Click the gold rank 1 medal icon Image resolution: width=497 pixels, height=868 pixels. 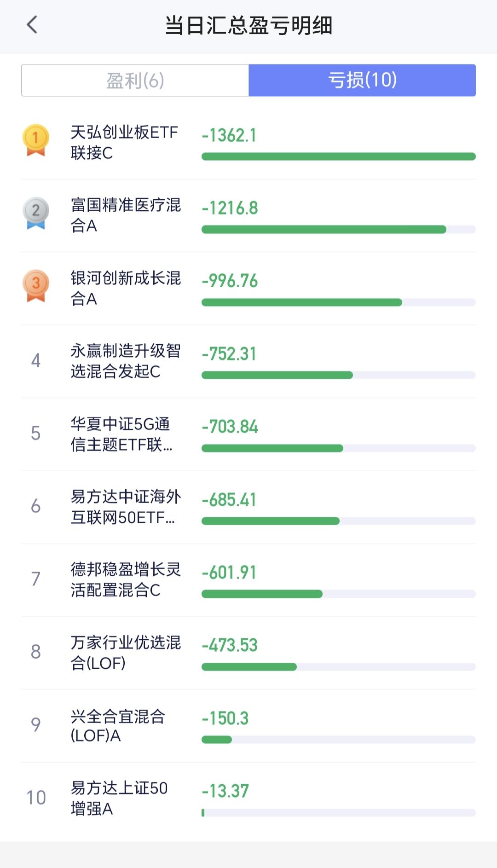tap(36, 140)
